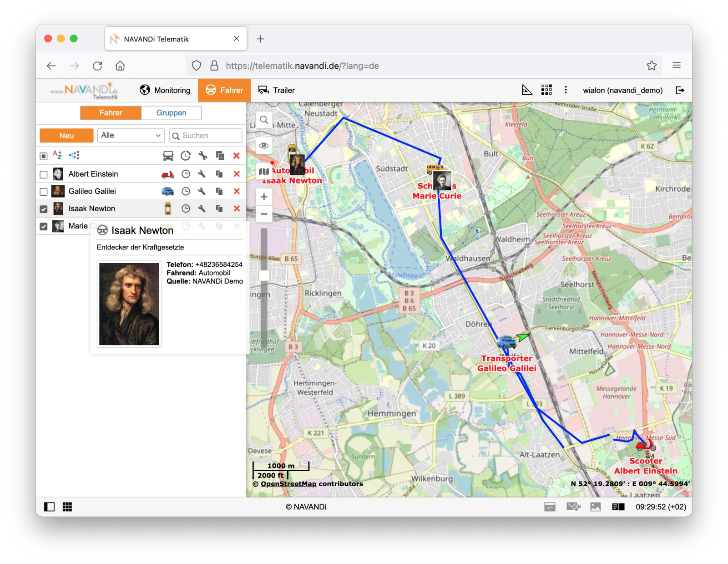Uncheck the Isaak Newton checkbox
The height and width of the screenshot is (564, 728).
[44, 209]
